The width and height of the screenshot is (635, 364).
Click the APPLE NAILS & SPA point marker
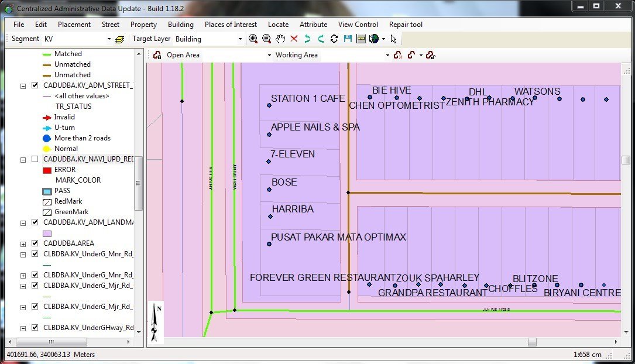click(269, 135)
